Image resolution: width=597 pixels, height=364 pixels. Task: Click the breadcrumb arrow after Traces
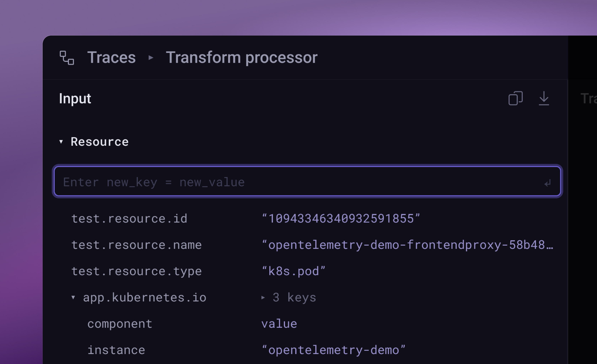click(x=151, y=58)
